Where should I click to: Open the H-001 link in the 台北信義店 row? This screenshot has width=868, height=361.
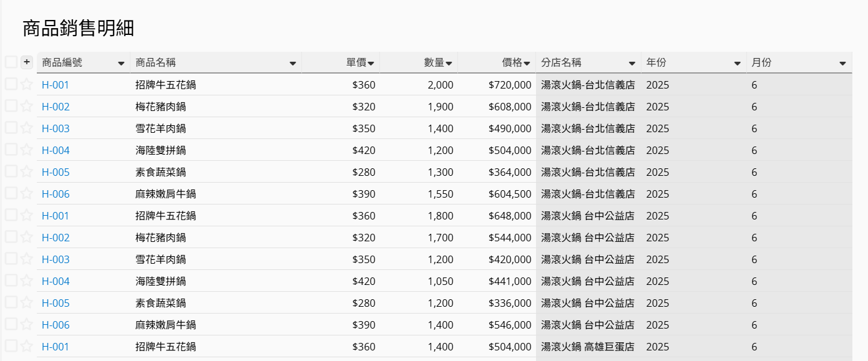tap(56, 85)
